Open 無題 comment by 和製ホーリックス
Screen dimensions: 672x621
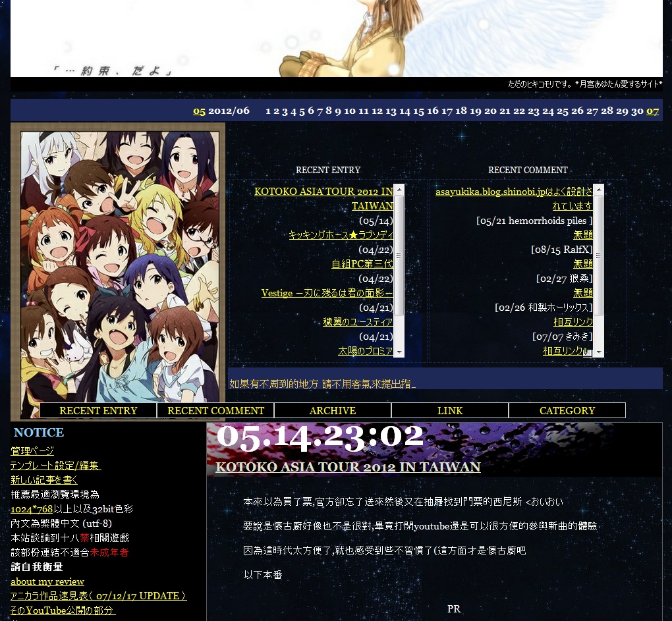pos(583,293)
